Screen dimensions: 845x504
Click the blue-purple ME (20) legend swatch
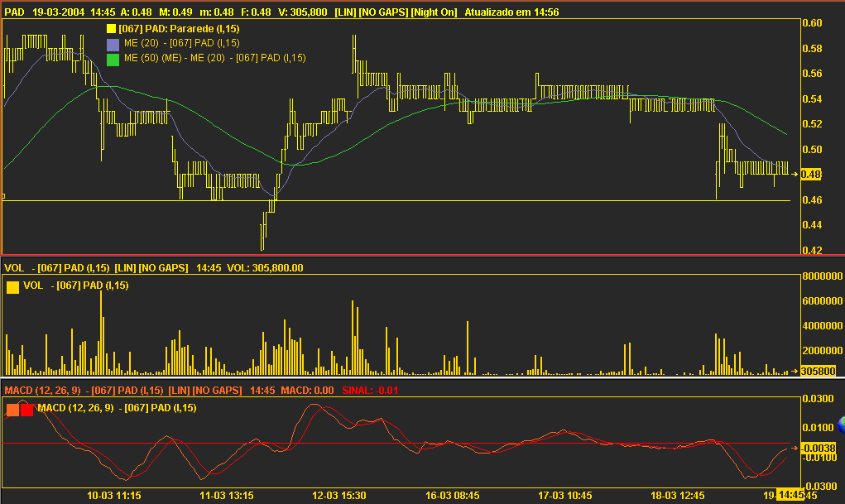[113, 45]
